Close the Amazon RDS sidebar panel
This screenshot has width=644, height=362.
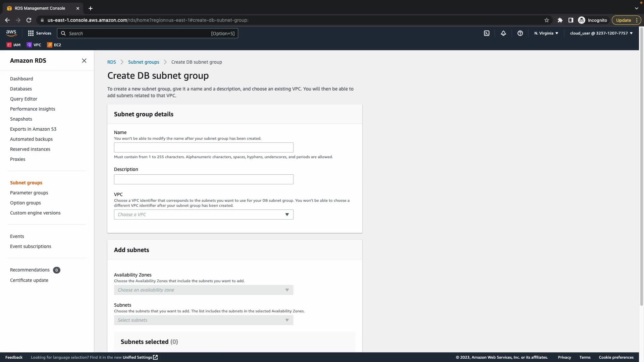(x=84, y=61)
